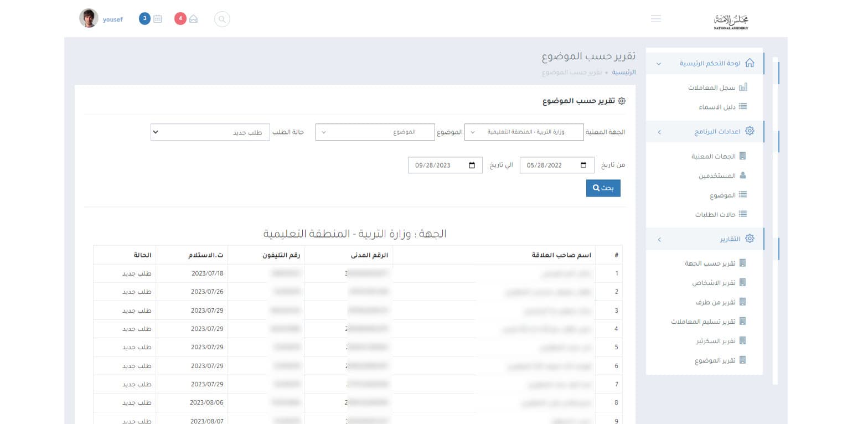The image size is (868, 424).
Task: Click the chart icon for سجل المعاملات
Action: pyautogui.click(x=743, y=87)
